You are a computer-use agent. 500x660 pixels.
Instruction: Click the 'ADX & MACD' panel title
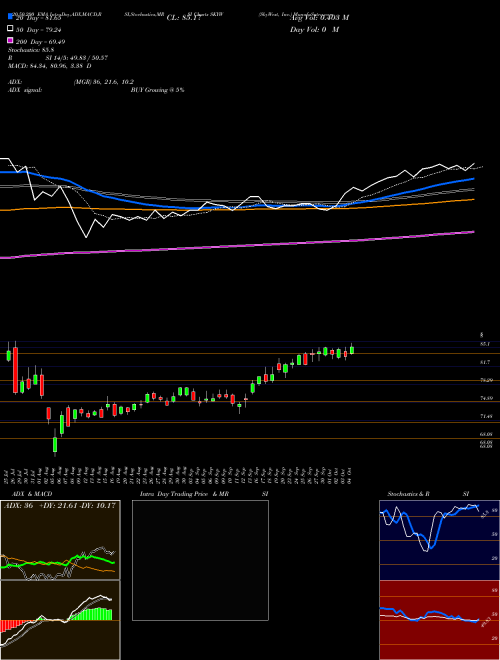coord(32,494)
